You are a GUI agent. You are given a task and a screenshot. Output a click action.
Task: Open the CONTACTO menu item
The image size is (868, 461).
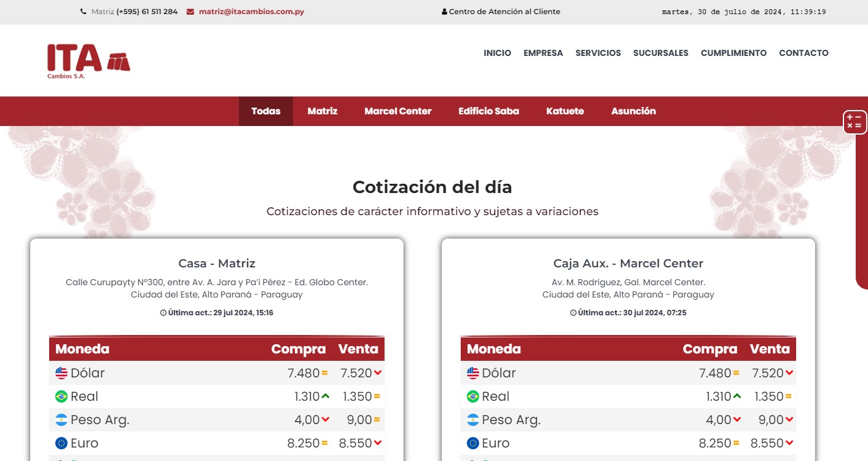point(803,53)
